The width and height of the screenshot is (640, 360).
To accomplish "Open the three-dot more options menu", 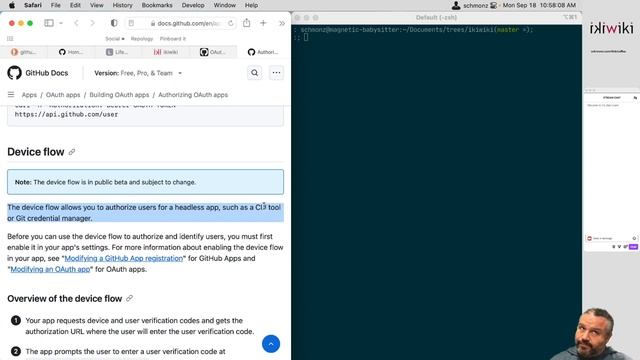I will point(276,73).
